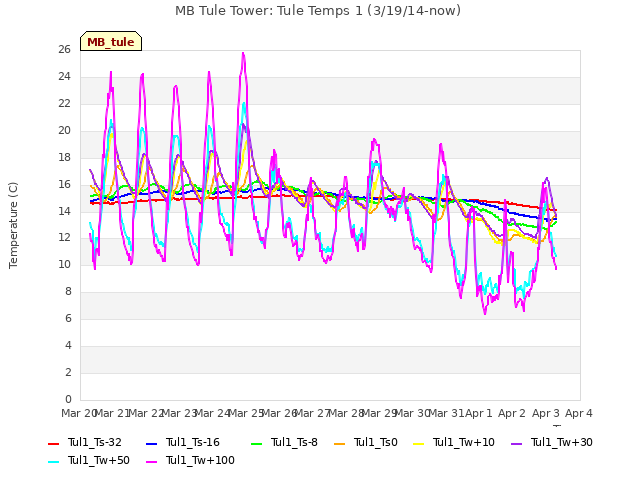Screen dimensions: 640x480
Task: Click the MB_tule label box
Action: (x=111, y=41)
